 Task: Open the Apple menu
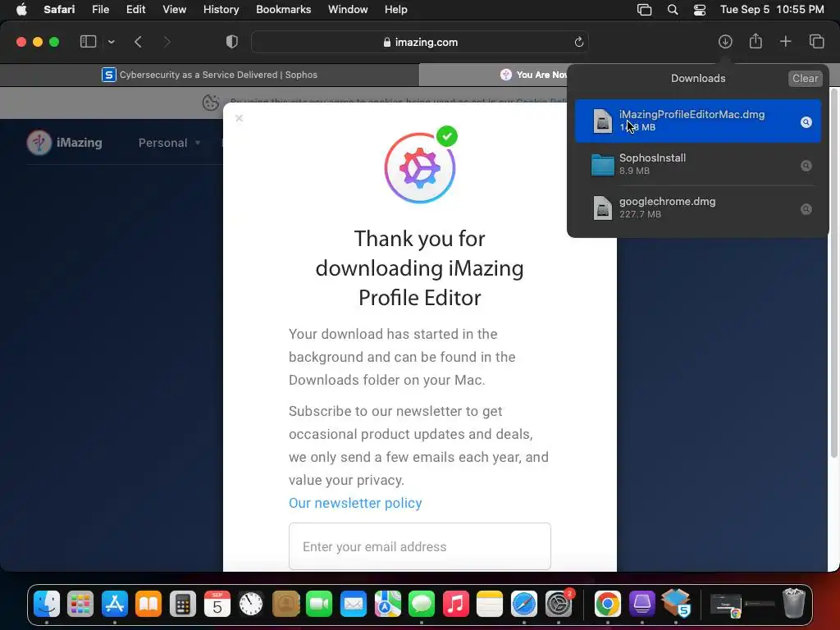point(21,10)
